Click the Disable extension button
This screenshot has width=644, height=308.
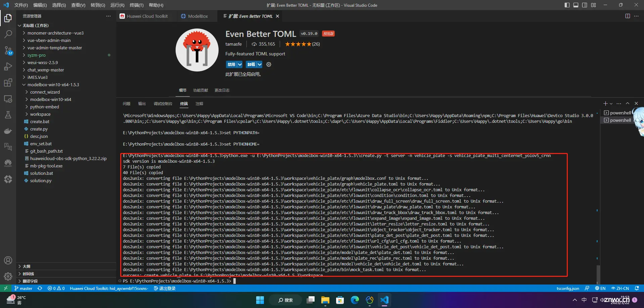pos(231,64)
